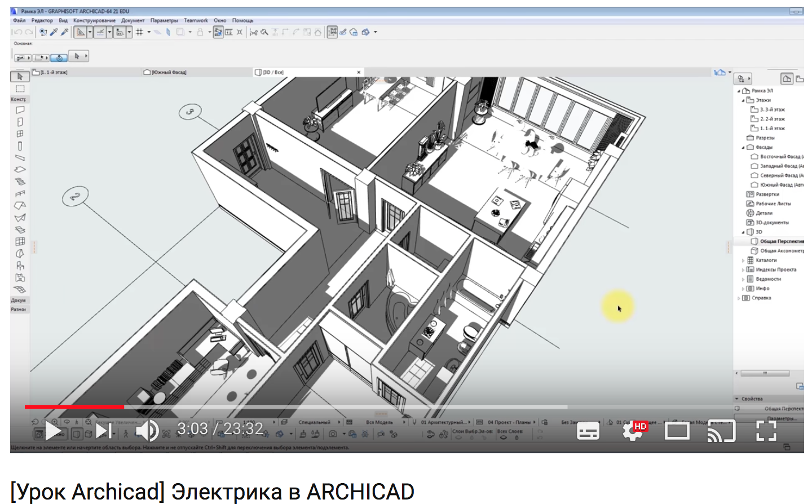This screenshot has height=504, width=812.
Task: Select the Shell tool in the toolbox
Action: pyautogui.click(x=20, y=218)
